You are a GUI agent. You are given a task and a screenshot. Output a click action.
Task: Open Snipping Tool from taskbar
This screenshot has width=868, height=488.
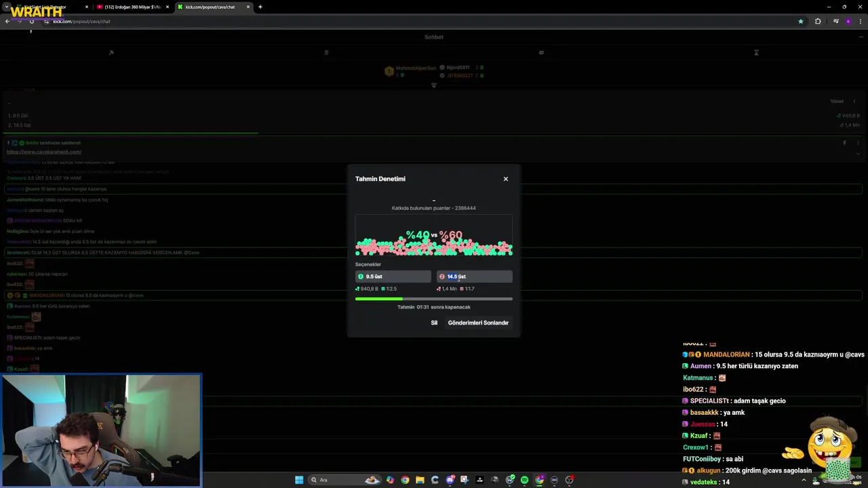click(465, 480)
